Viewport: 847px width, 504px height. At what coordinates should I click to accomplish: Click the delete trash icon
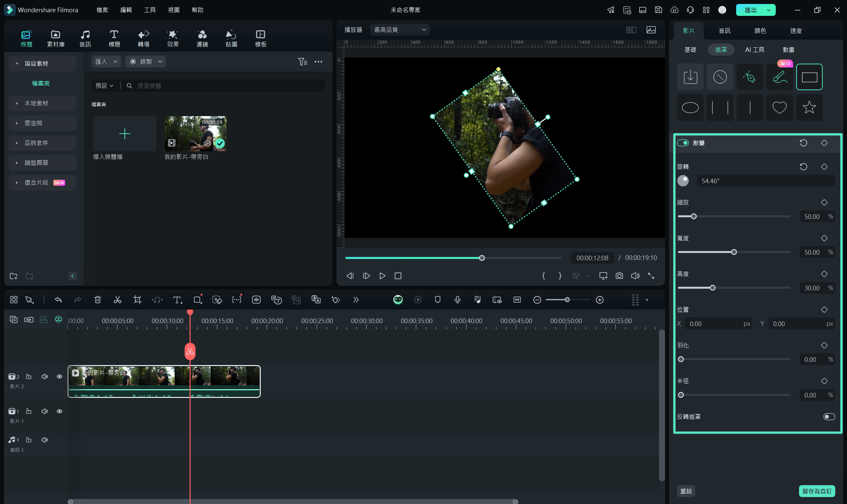point(98,300)
